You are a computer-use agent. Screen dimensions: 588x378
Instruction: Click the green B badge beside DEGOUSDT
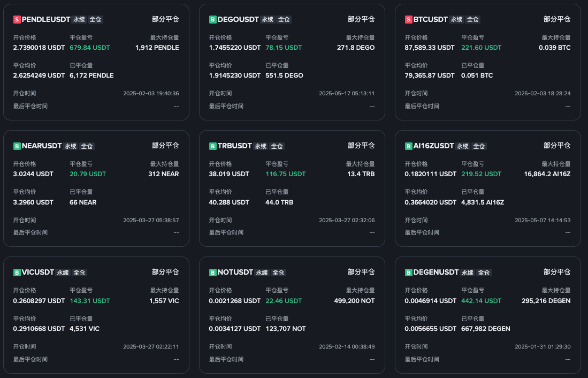(x=213, y=19)
